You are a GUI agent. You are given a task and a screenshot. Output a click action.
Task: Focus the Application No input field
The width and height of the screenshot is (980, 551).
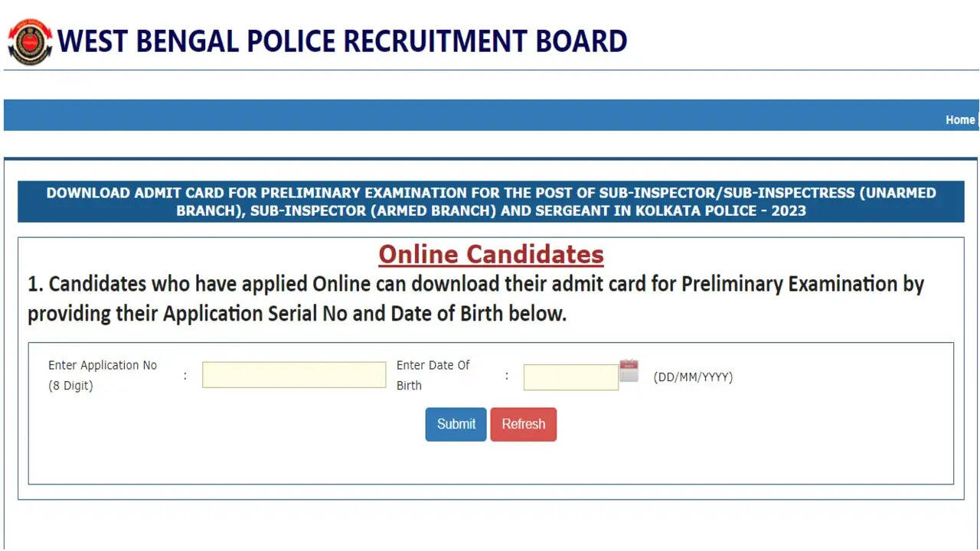(x=294, y=375)
